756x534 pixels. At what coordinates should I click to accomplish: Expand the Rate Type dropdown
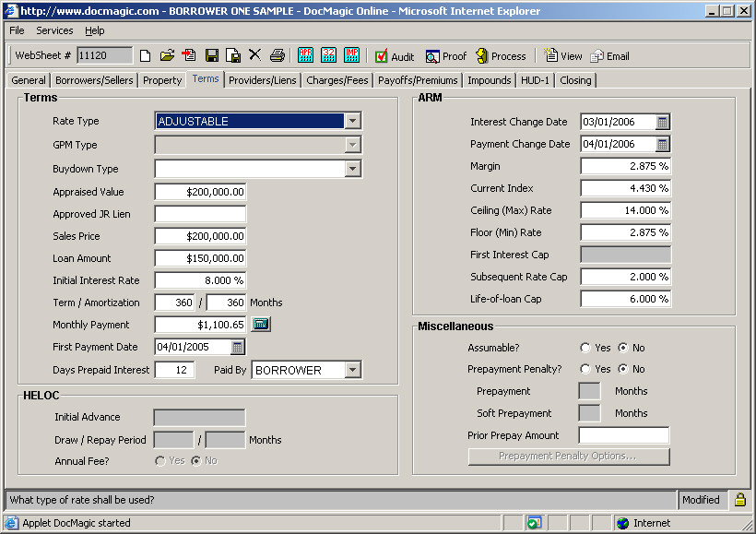pos(353,121)
